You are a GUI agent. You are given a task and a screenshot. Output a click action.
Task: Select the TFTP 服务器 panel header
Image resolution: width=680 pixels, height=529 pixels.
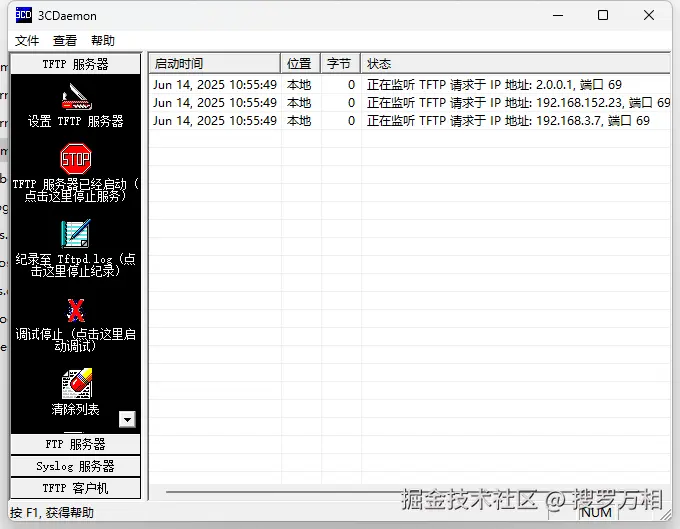pos(75,64)
